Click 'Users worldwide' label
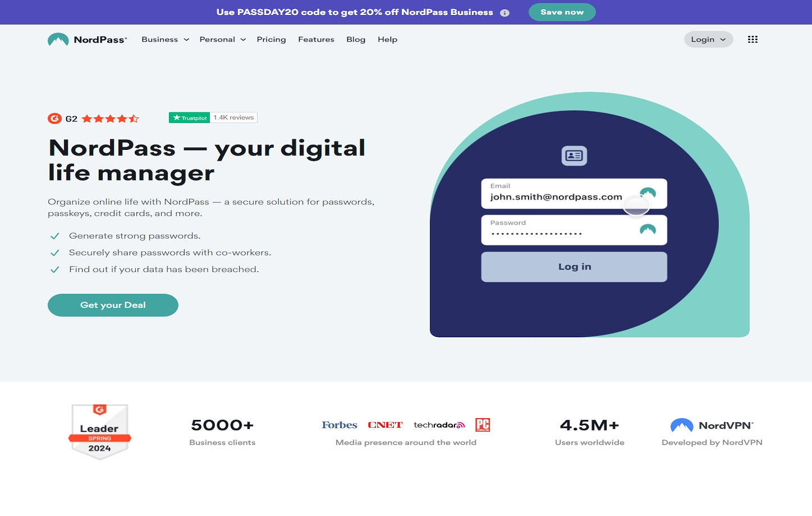The width and height of the screenshot is (812, 516). click(590, 442)
